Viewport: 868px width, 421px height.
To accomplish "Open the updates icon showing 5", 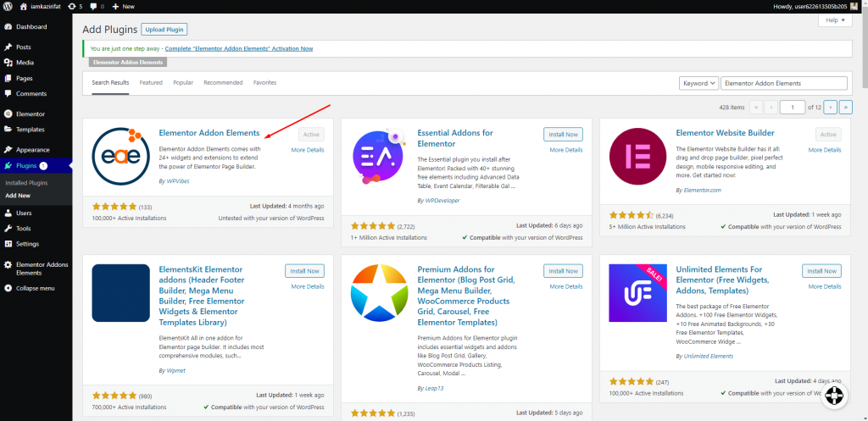I will [75, 6].
